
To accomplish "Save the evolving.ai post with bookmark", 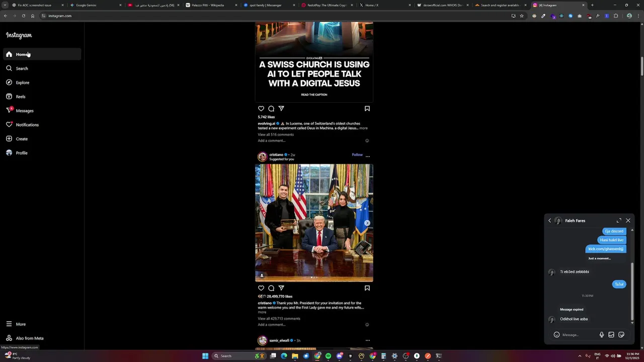I will (367, 109).
